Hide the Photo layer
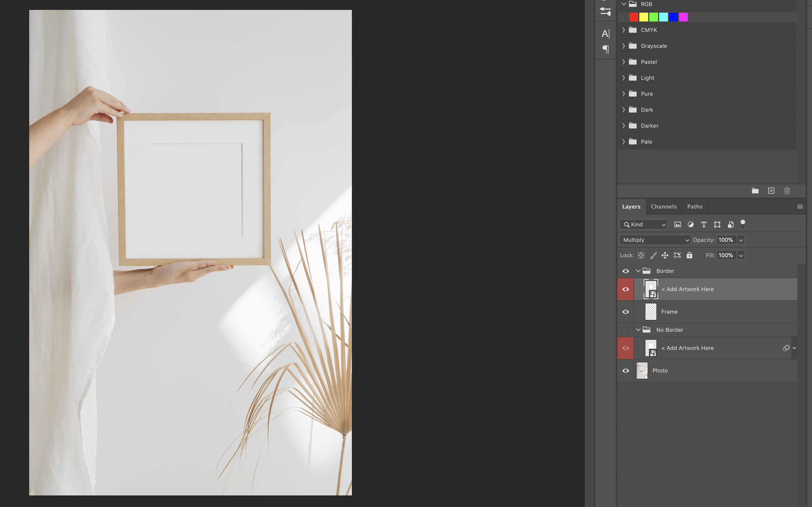Viewport: 812px width, 507px height. click(625, 371)
